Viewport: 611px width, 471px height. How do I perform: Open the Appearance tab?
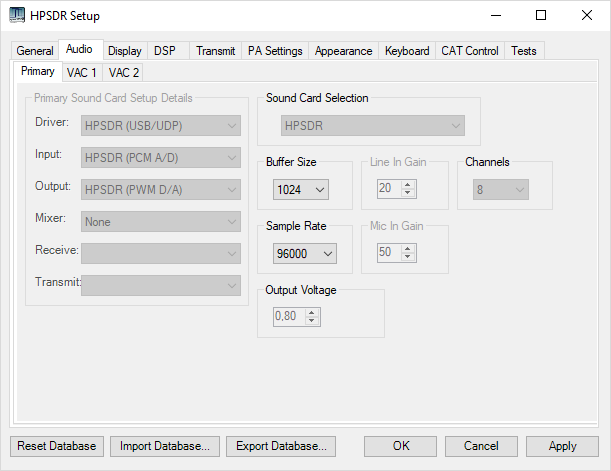(344, 51)
